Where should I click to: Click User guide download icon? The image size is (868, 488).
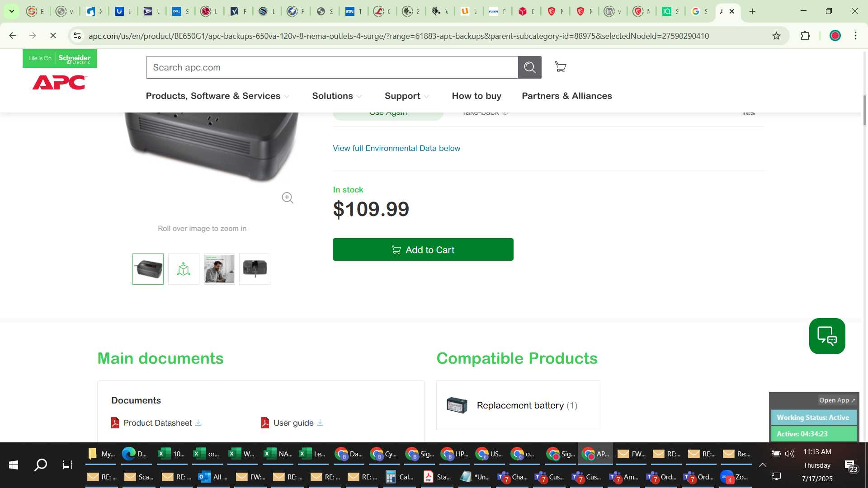320,423
